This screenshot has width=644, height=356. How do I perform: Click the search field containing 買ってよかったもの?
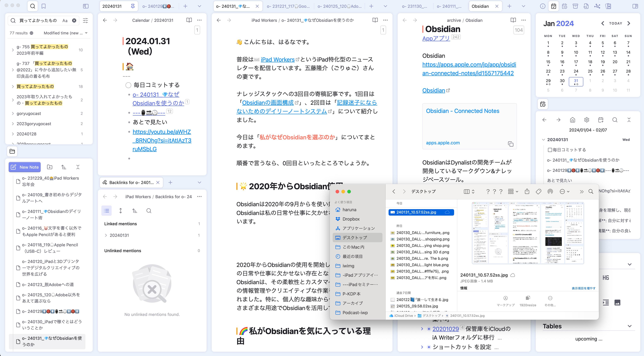click(x=44, y=20)
